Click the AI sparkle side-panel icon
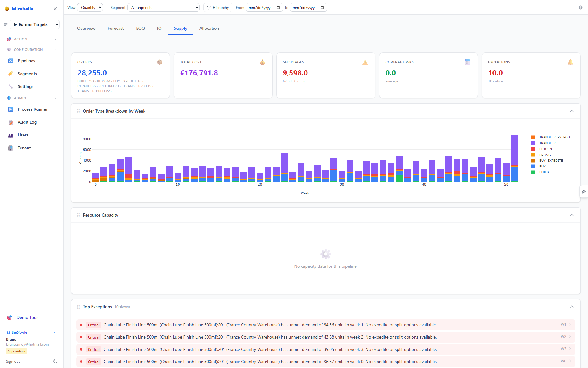 [584, 191]
